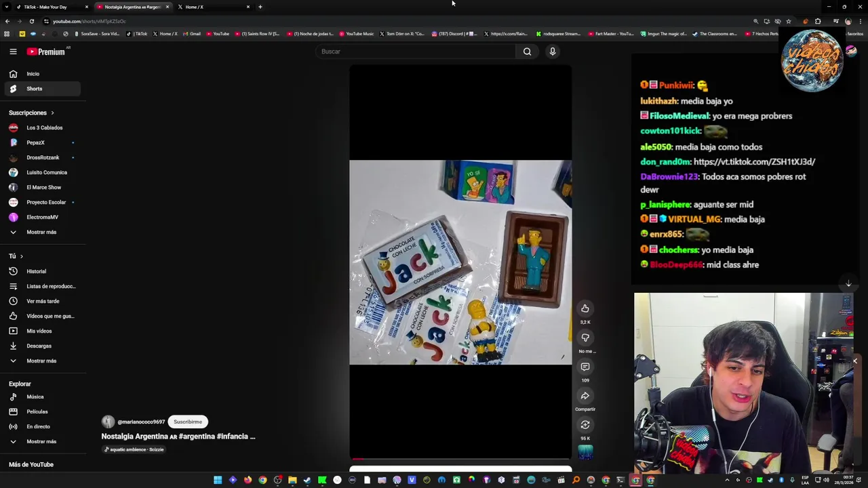Viewport: 868px width, 488px height.
Task: Jump to newest chat with down arrow
Action: click(848, 283)
